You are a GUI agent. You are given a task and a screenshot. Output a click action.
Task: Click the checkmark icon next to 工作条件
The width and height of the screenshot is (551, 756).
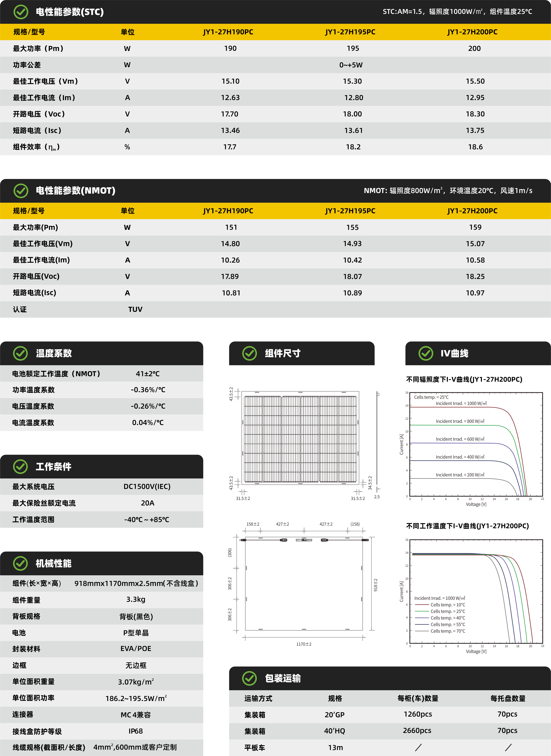click(x=20, y=467)
